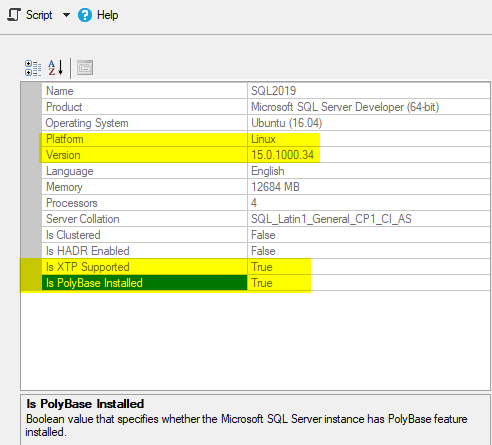Click the 15.0.1000.34 version value
492x445 pixels.
click(282, 155)
